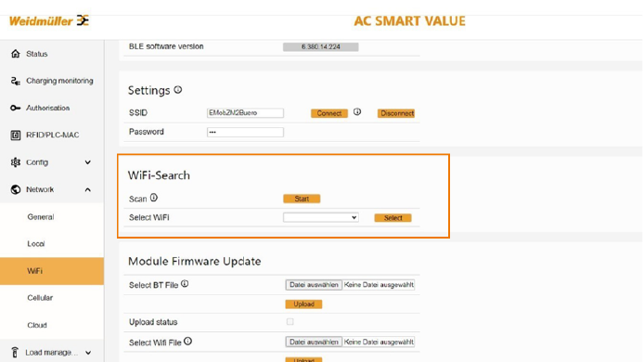644x362 pixels.
Task: Click the BLE software version value
Action: tap(321, 46)
